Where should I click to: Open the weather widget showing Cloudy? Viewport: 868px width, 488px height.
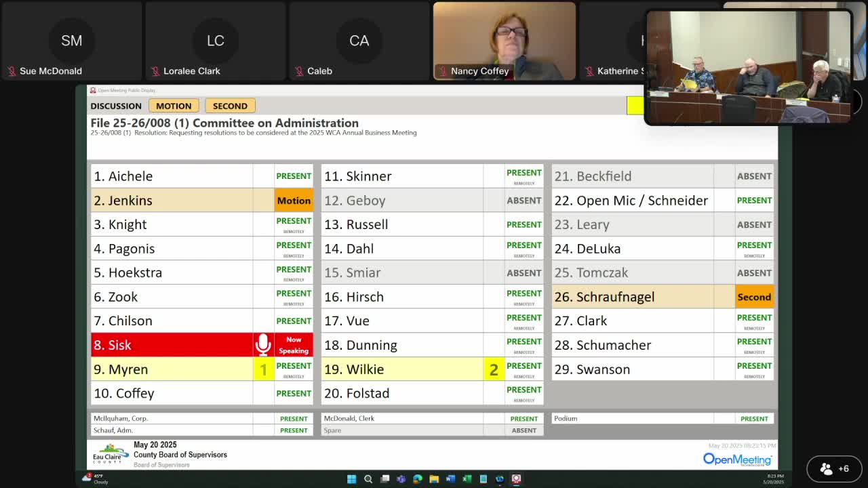coord(96,479)
